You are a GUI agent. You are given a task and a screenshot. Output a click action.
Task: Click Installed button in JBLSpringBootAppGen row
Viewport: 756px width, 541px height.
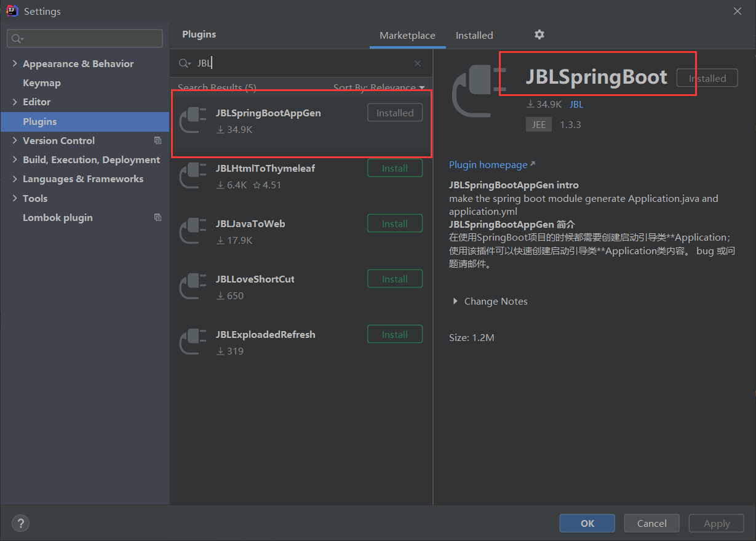[x=395, y=113]
